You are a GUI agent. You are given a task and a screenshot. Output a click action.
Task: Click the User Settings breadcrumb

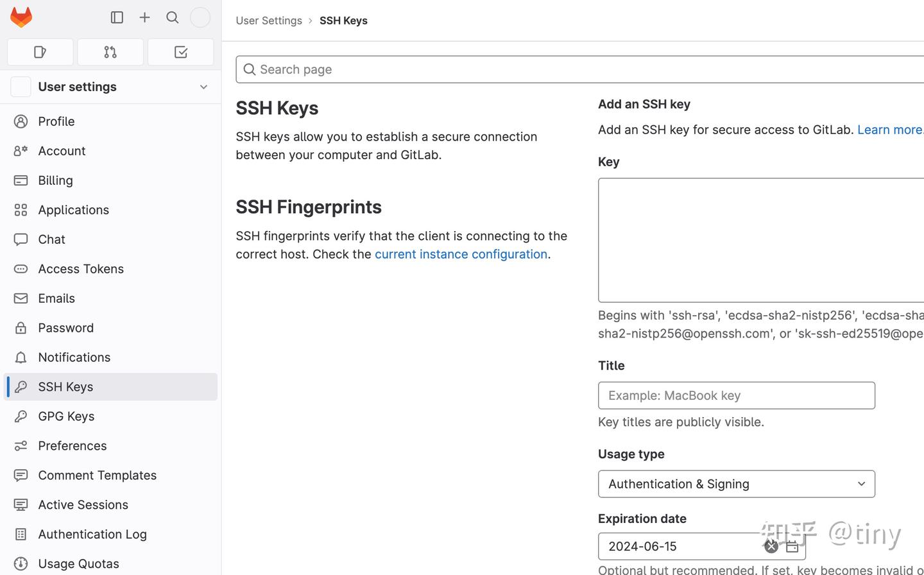click(269, 21)
